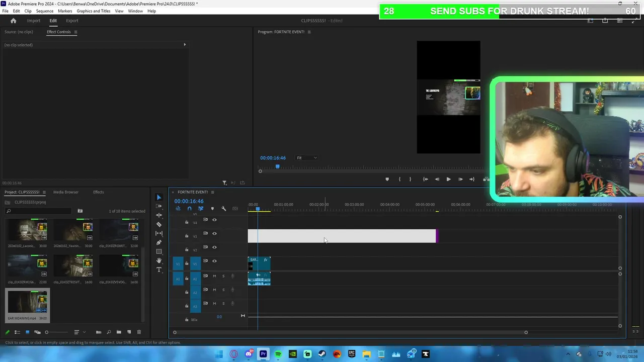The height and width of the screenshot is (362, 644).
Task: Mute audio track A1
Action: pyautogui.click(x=214, y=276)
